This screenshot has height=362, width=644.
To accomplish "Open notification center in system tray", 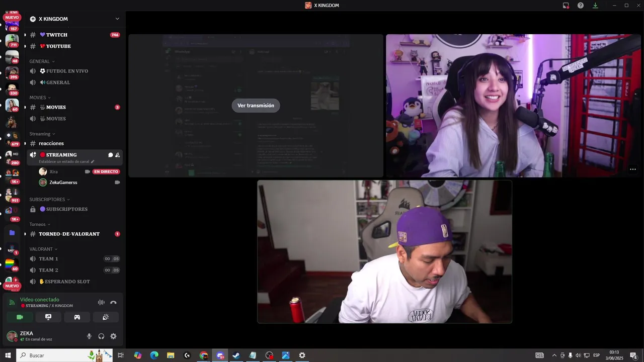I will pos(634,355).
